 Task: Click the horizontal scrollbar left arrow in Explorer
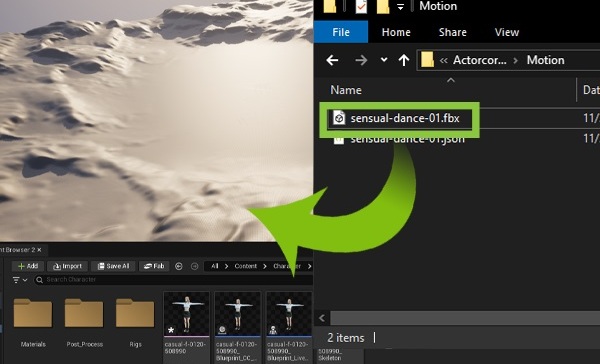[x=322, y=318]
